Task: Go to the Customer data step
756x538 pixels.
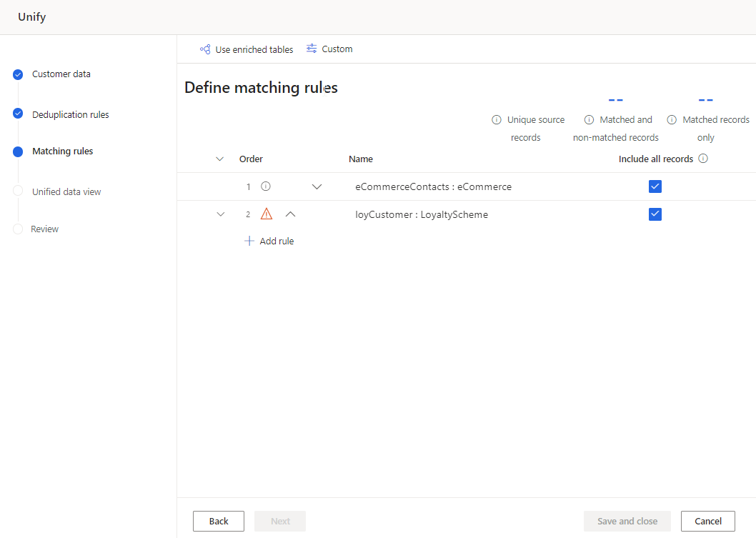Action: 61,74
